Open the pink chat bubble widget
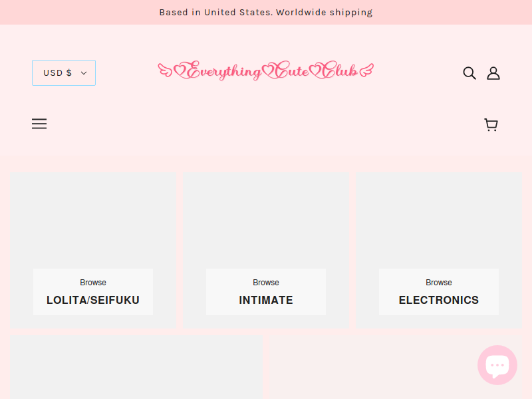The image size is (532, 399). [497, 365]
